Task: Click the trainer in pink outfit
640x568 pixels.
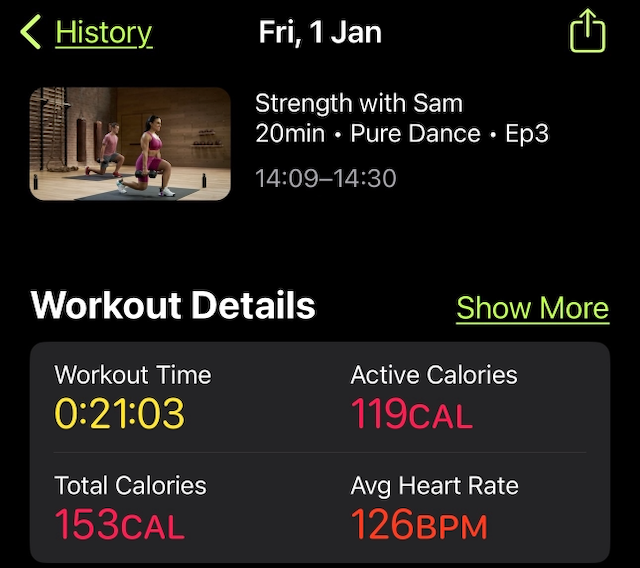Action: 150,155
